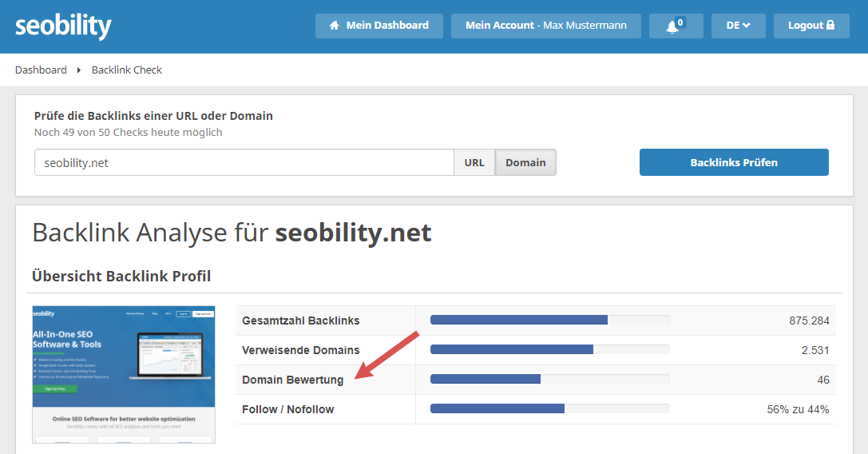Click the Follow / Nofollow progress bar
Viewport: 868px width, 454px height.
click(x=549, y=408)
